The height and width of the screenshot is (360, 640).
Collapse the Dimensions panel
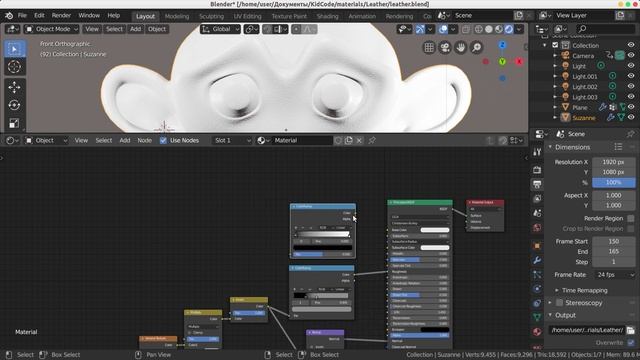[x=550, y=147]
